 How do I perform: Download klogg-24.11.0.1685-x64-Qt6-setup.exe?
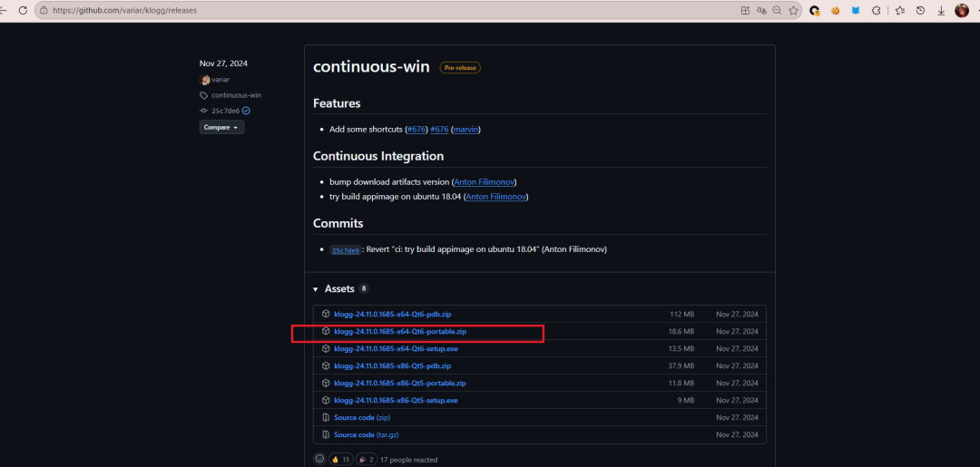coord(396,348)
